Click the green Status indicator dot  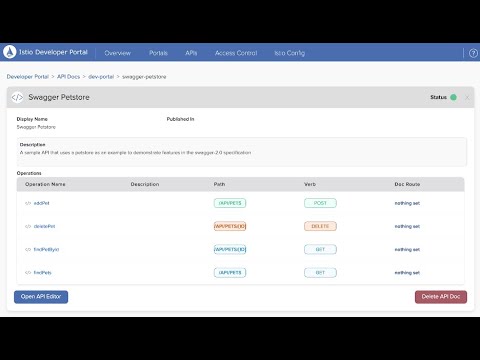pos(453,97)
